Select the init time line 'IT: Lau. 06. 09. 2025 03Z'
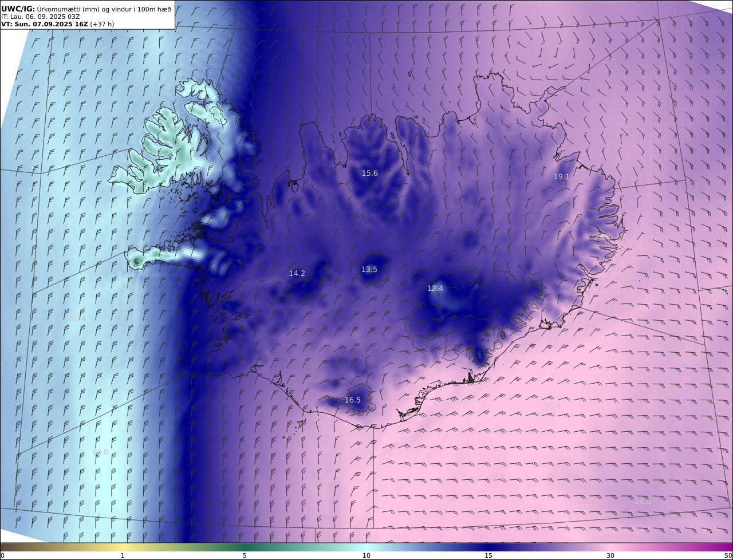This screenshot has width=733, height=560. tap(40, 17)
